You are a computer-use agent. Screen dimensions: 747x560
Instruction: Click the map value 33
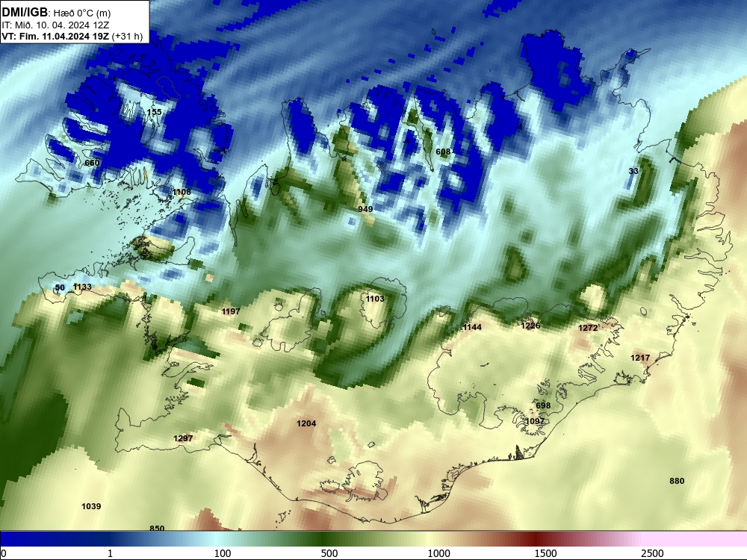(x=633, y=171)
